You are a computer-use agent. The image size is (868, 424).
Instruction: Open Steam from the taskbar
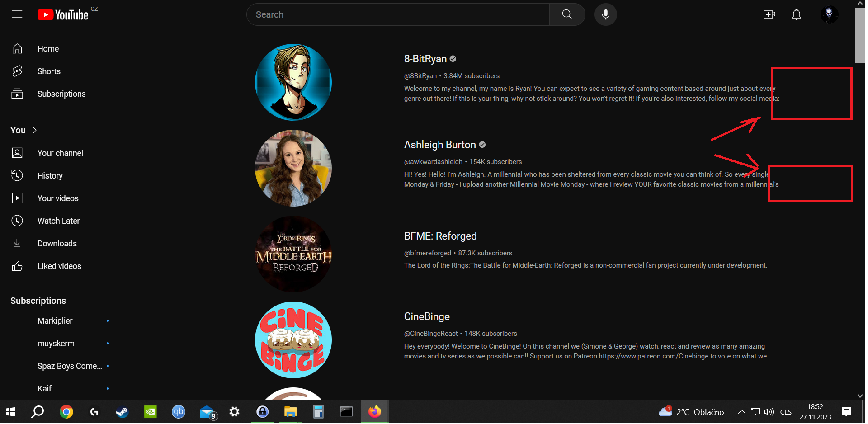tap(122, 412)
